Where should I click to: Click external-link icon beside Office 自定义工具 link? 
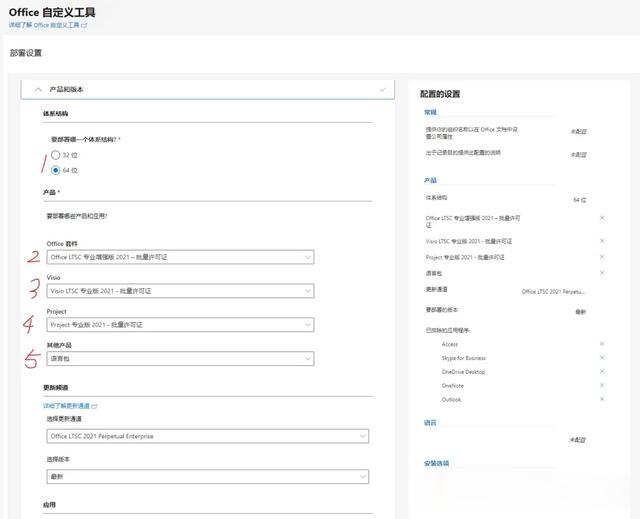coord(84,25)
